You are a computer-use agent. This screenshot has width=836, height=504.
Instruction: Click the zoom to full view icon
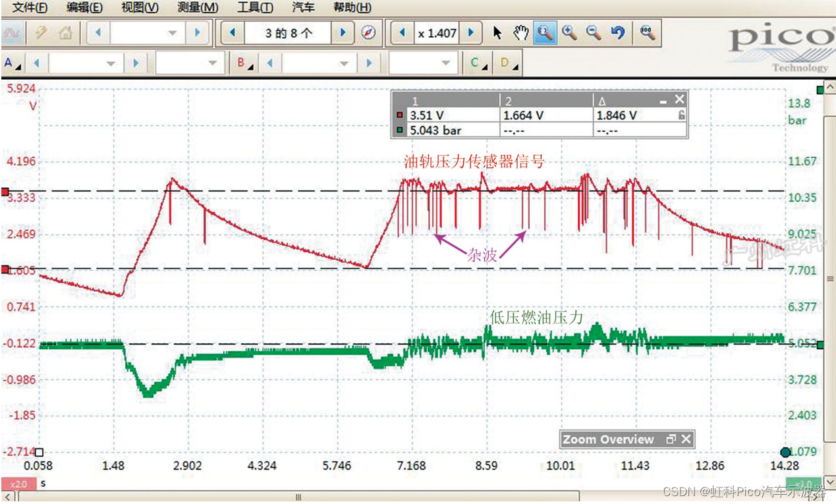click(x=648, y=32)
